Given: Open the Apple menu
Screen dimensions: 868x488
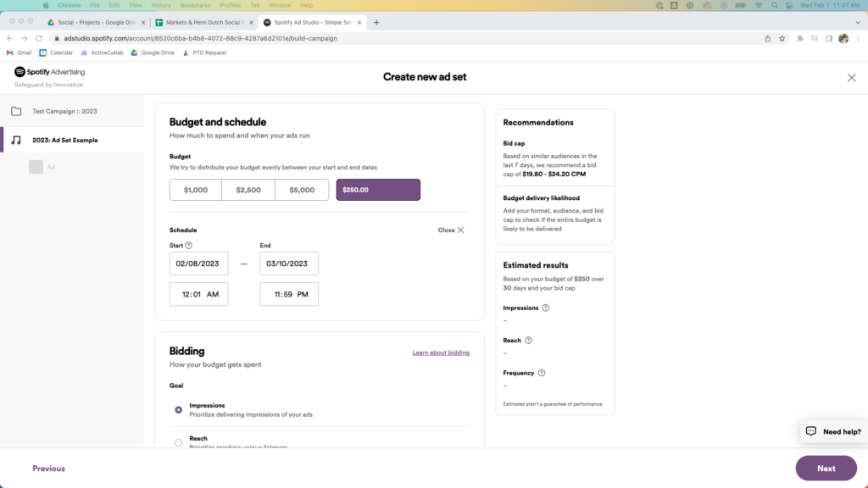Looking at the screenshot, I should (x=46, y=5).
